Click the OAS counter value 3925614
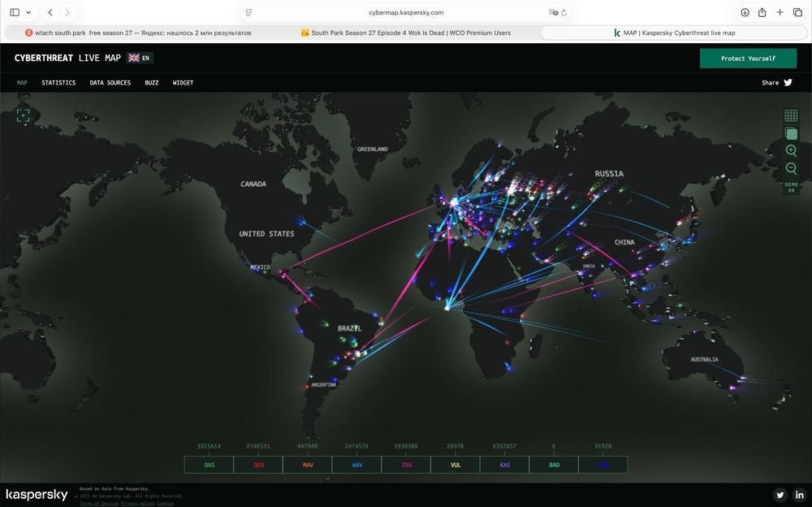This screenshot has height=507, width=812. 209,446
